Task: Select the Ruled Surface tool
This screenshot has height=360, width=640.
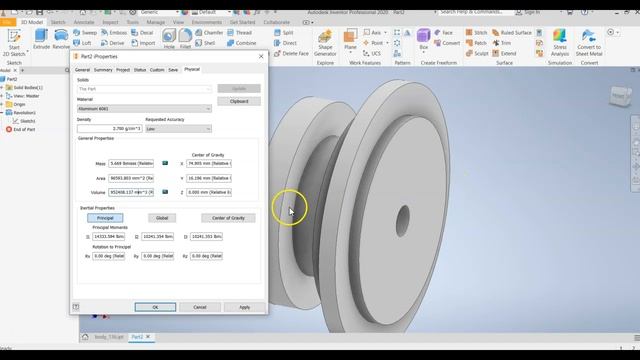Action: (x=512, y=32)
